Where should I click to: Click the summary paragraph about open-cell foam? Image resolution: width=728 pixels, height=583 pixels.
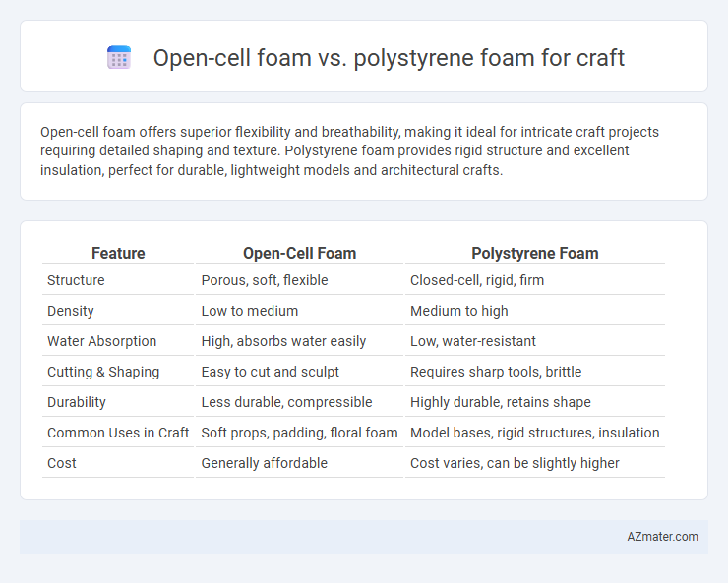349,151
